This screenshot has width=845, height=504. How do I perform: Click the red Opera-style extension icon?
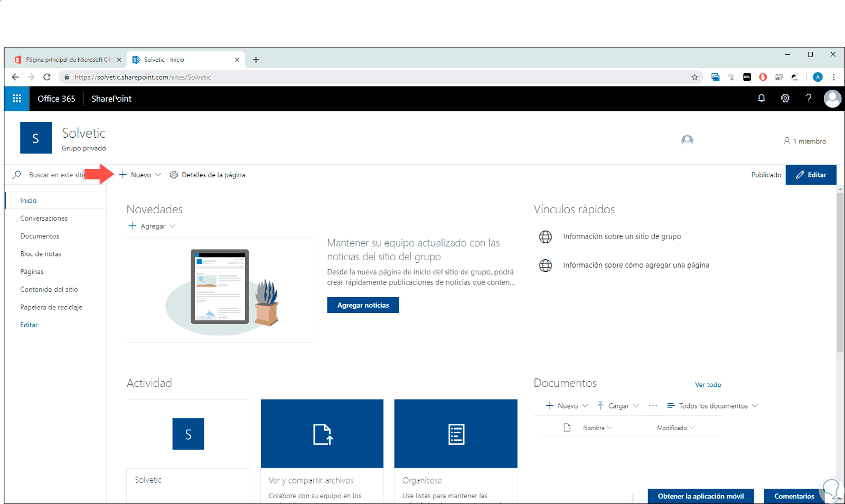pyautogui.click(x=763, y=77)
